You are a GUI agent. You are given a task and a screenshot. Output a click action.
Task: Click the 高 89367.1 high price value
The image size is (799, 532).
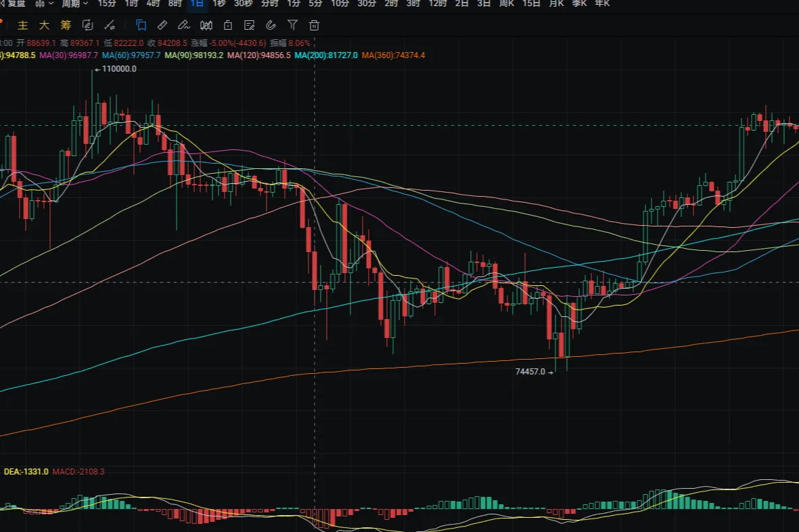[79, 43]
